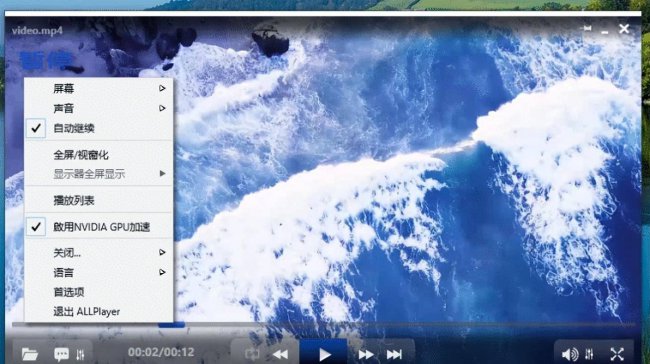Expand the 屏幕 submenu
Viewport: 650px width, 364px height.
[x=99, y=88]
